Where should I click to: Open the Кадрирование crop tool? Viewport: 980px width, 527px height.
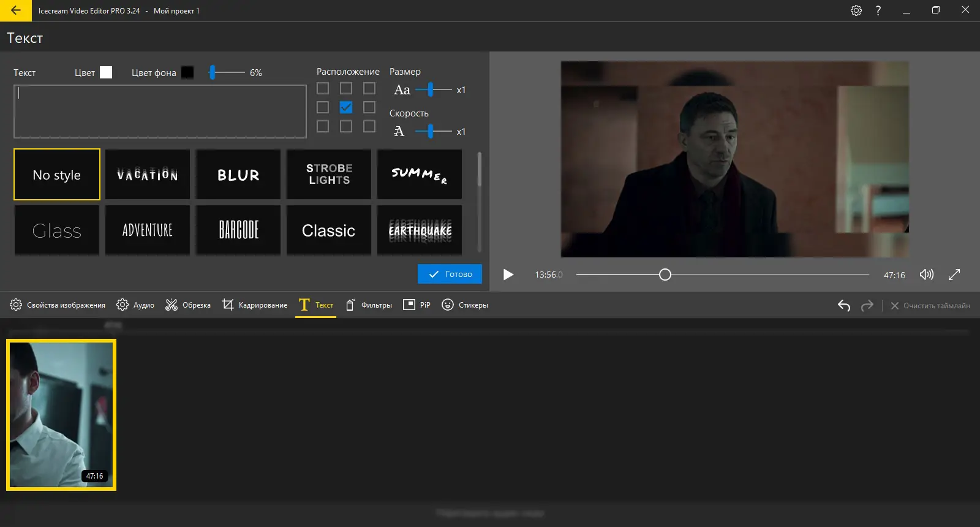(254, 305)
